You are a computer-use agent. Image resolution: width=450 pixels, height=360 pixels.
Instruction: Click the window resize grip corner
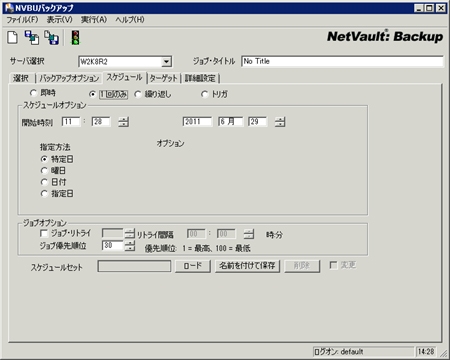tap(443, 353)
